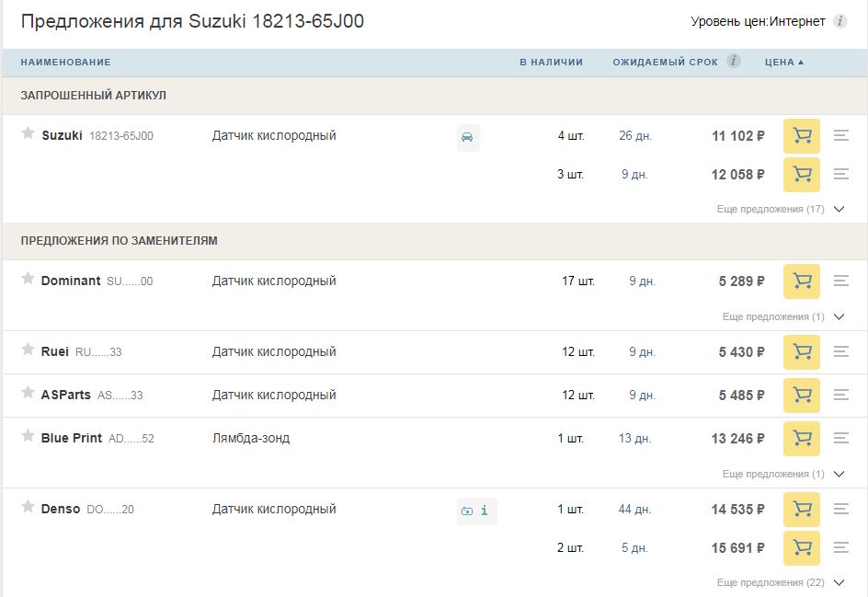868x597 pixels.
Task: Open Ruei brand link
Action: 55,351
